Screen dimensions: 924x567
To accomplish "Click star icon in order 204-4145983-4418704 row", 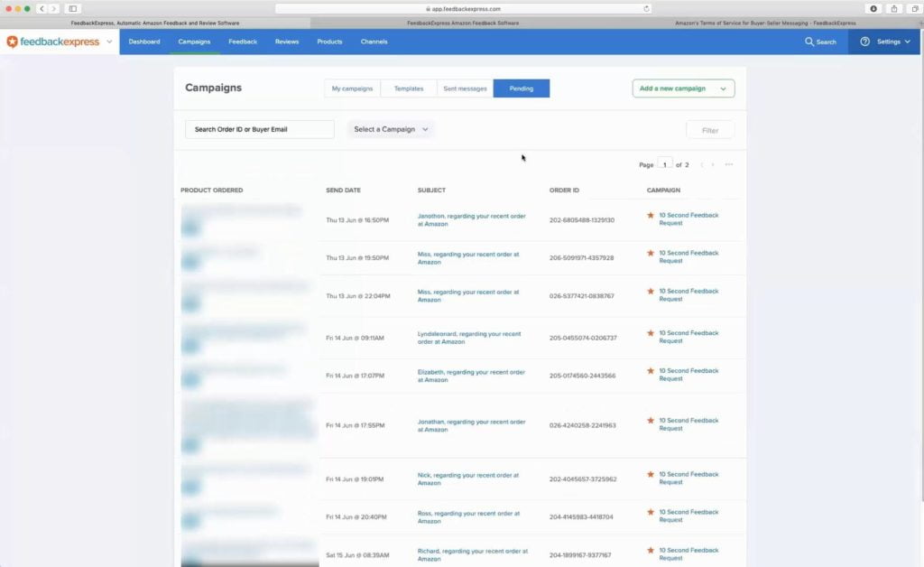I will (x=651, y=512).
